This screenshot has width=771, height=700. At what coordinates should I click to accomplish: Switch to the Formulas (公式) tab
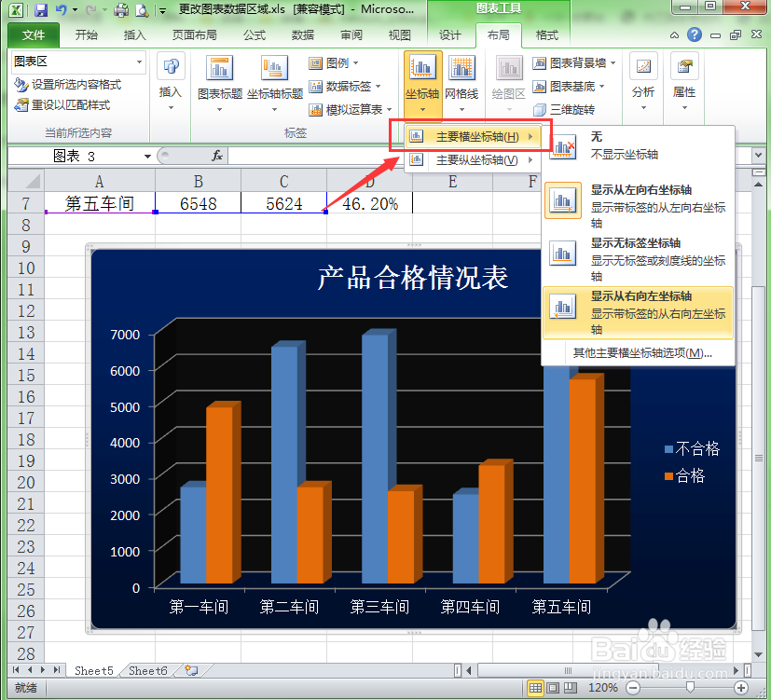(255, 34)
